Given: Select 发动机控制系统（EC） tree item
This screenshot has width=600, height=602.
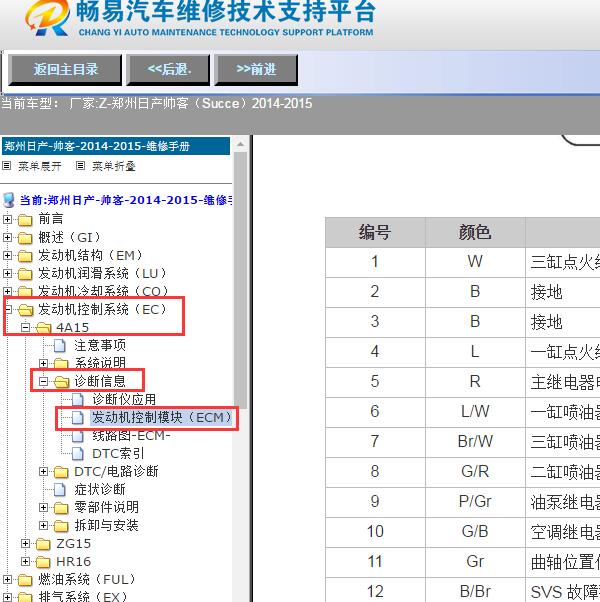Looking at the screenshot, I should (x=102, y=309).
